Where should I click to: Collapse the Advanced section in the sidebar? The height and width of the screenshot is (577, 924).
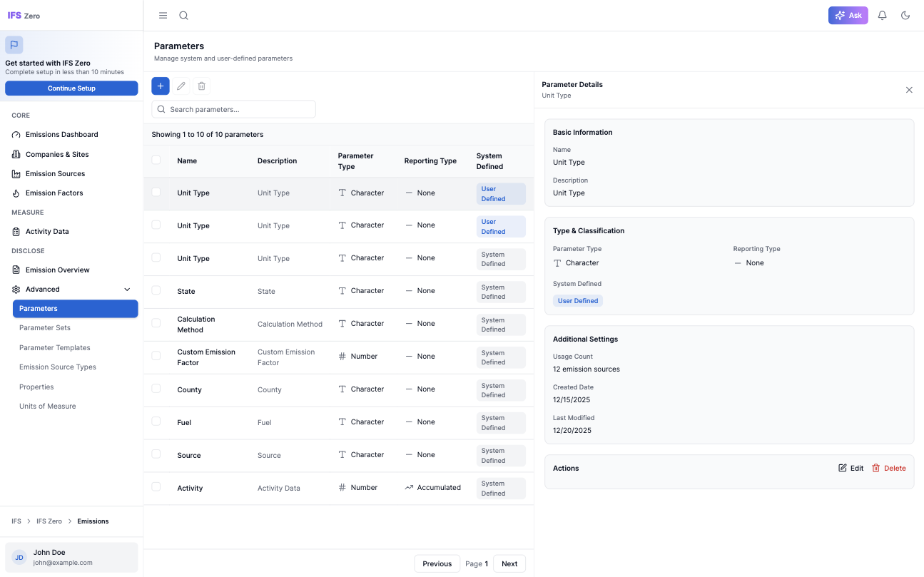tap(126, 290)
